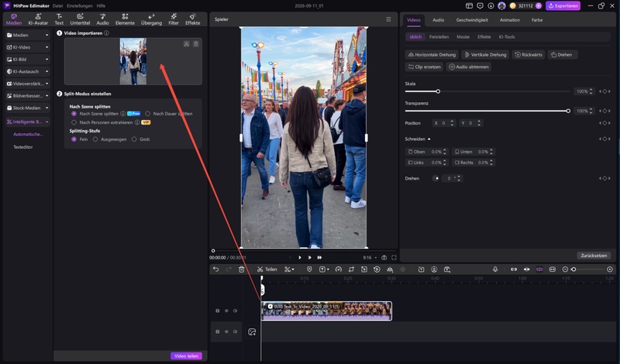This screenshot has width=620, height=364.
Task: Click the Zurücksetzen button
Action: coord(594,256)
